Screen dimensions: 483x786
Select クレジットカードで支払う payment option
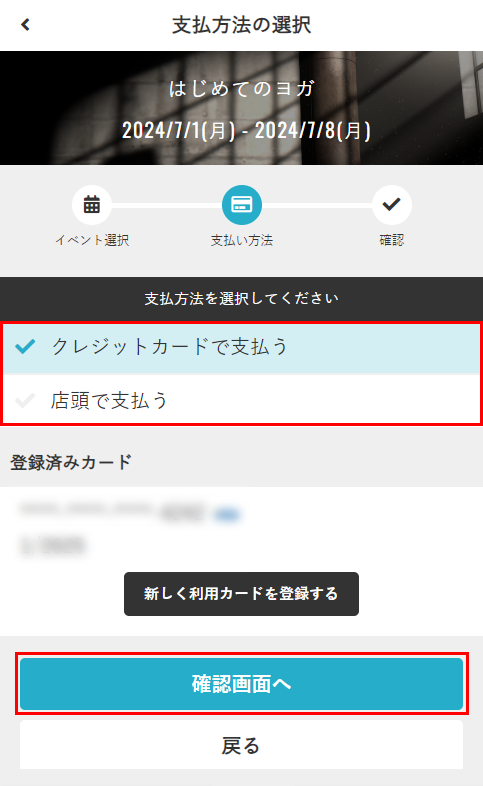pos(242,347)
